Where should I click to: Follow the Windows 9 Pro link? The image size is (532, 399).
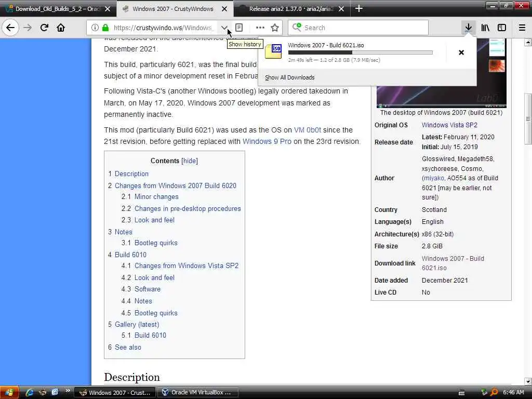tap(267, 141)
